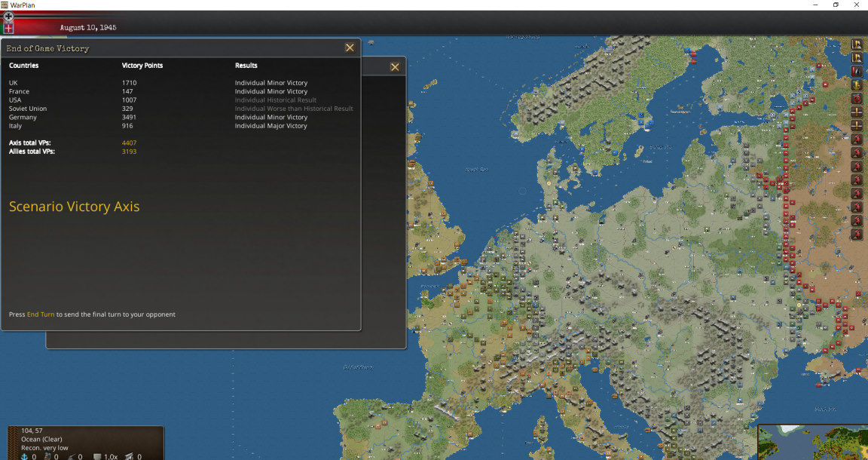Close the dialog behind the victory window
Image resolution: width=868 pixels, height=460 pixels.
(x=395, y=67)
